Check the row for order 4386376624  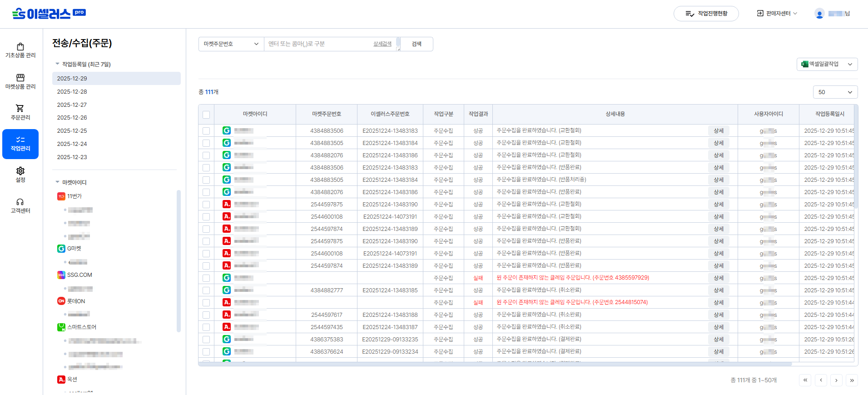point(206,352)
